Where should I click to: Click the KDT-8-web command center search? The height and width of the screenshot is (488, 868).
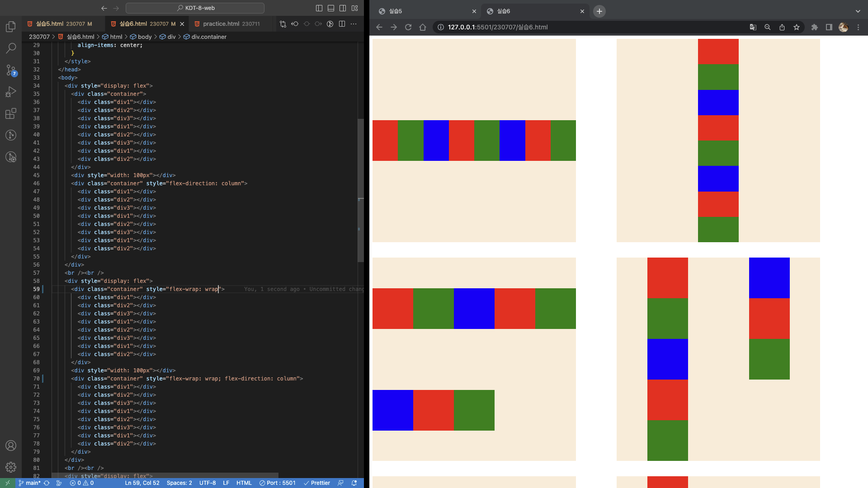(x=195, y=8)
